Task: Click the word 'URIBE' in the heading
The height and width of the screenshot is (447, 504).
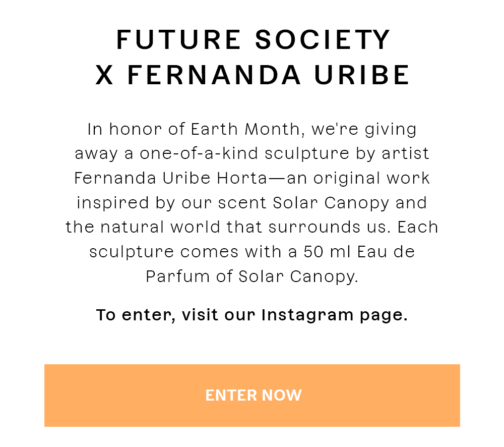Action: (362, 75)
